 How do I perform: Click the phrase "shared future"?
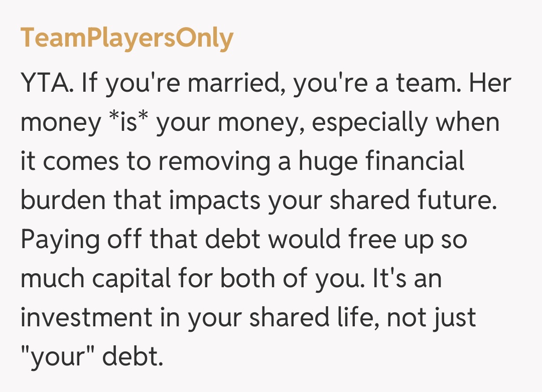coord(412,201)
